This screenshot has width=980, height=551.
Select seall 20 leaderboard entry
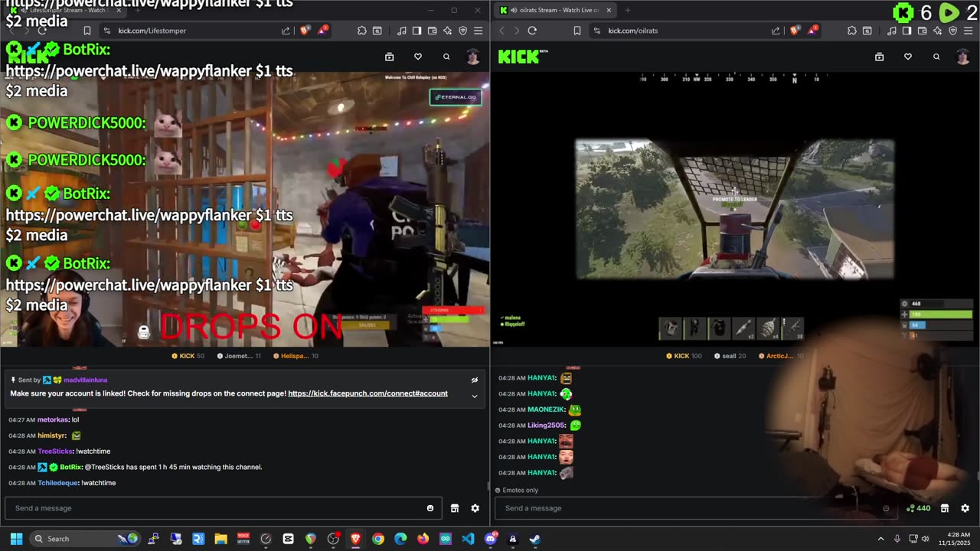pyautogui.click(x=730, y=356)
